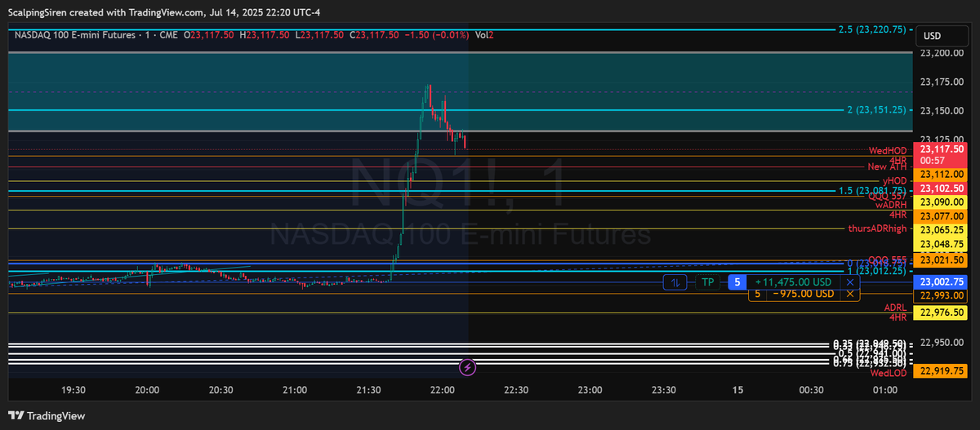The width and height of the screenshot is (980, 430).
Task: Click the TP take-profit button
Action: tap(707, 282)
